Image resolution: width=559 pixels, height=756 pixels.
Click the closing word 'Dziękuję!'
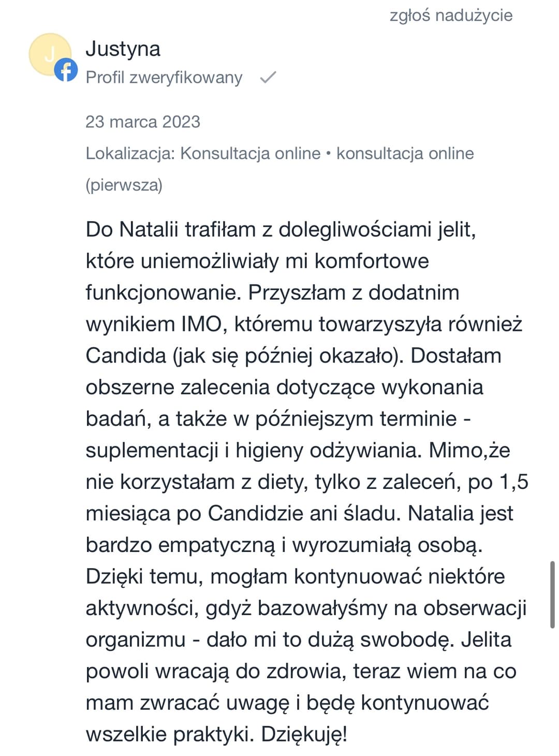[304, 734]
